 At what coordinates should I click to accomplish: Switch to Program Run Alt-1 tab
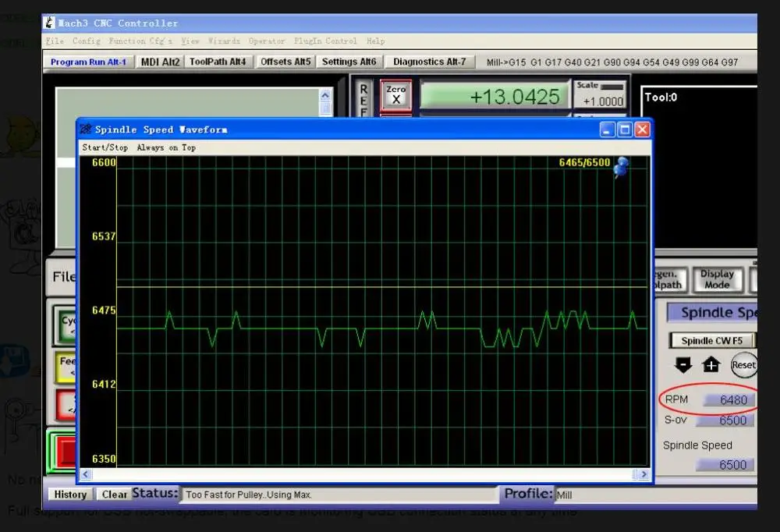click(x=89, y=62)
